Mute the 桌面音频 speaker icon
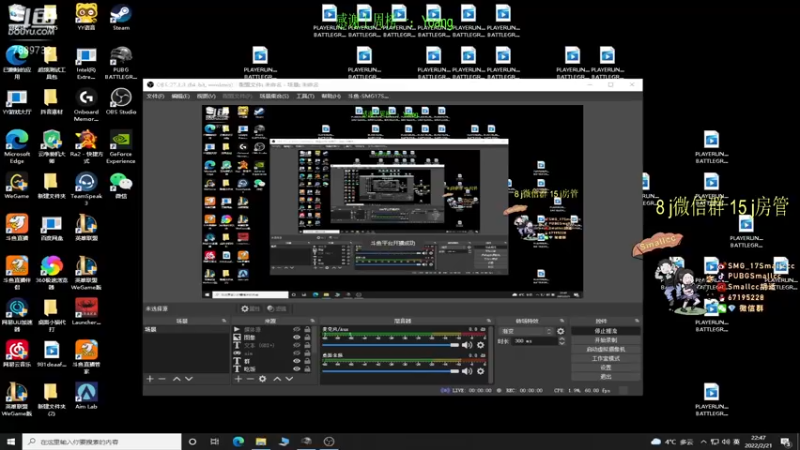 pos(467,371)
